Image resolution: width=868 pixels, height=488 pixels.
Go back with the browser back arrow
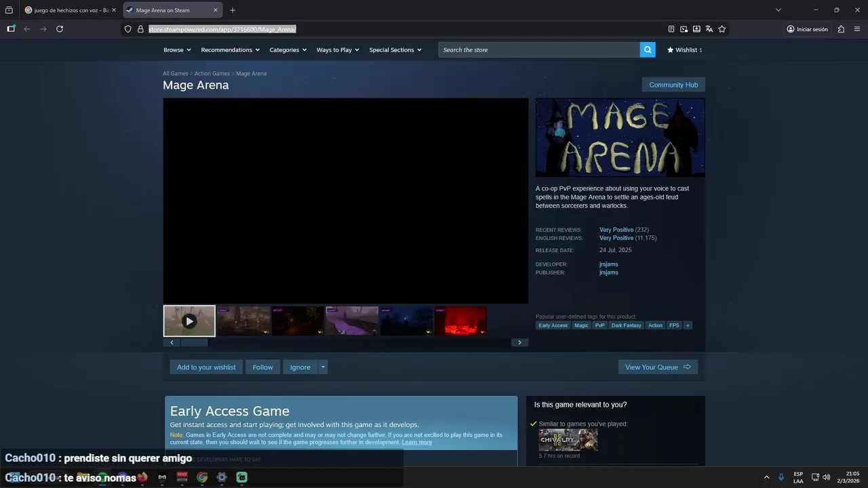[27, 29]
